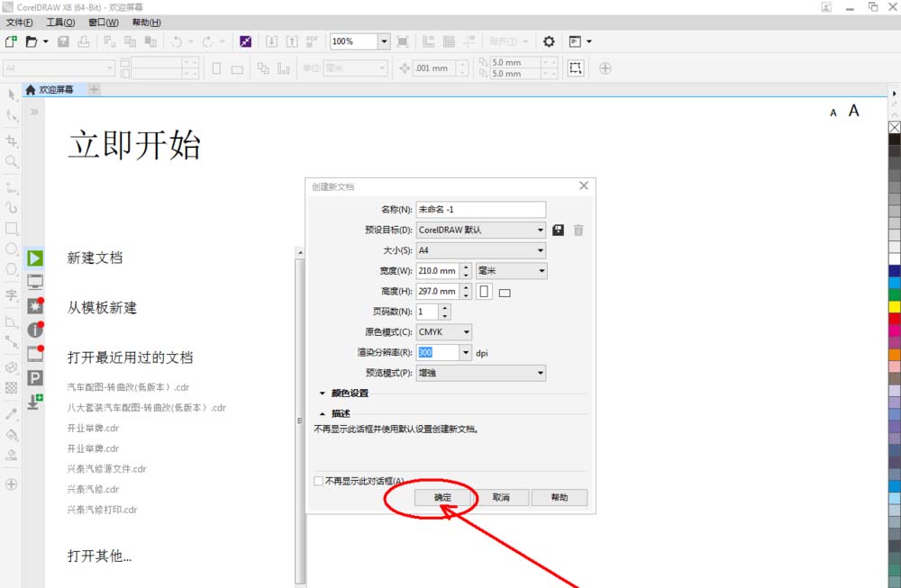The width and height of the screenshot is (901, 588).
Task: Choose landscape orientation in the dialog
Action: click(x=505, y=293)
